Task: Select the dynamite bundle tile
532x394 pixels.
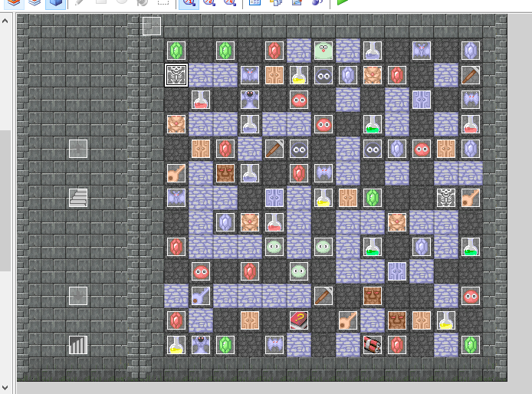Action: (x=373, y=344)
